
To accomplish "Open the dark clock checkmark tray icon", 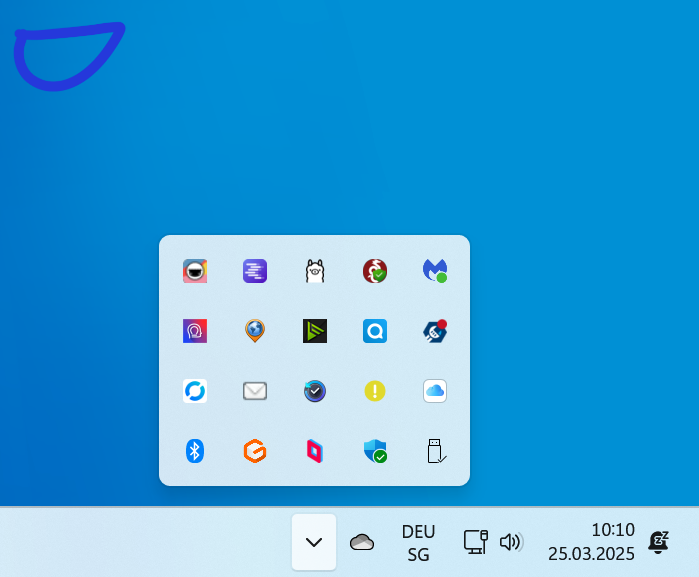I will pyautogui.click(x=315, y=391).
